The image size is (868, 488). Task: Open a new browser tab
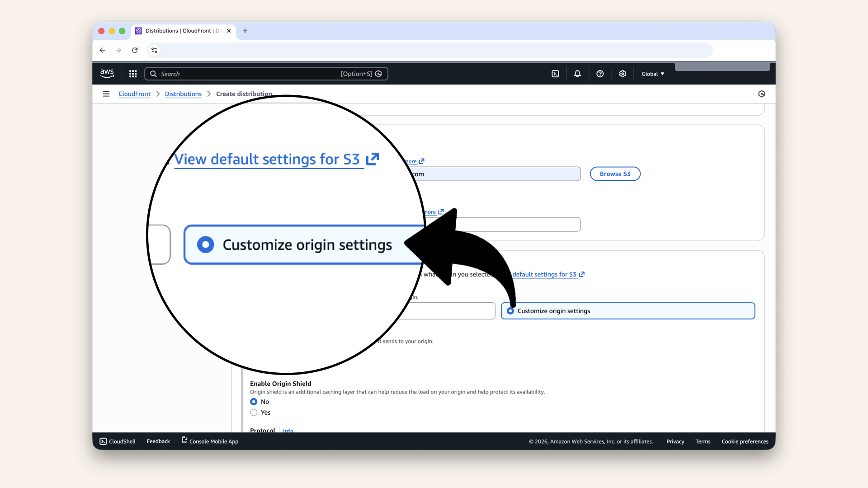pos(245,31)
